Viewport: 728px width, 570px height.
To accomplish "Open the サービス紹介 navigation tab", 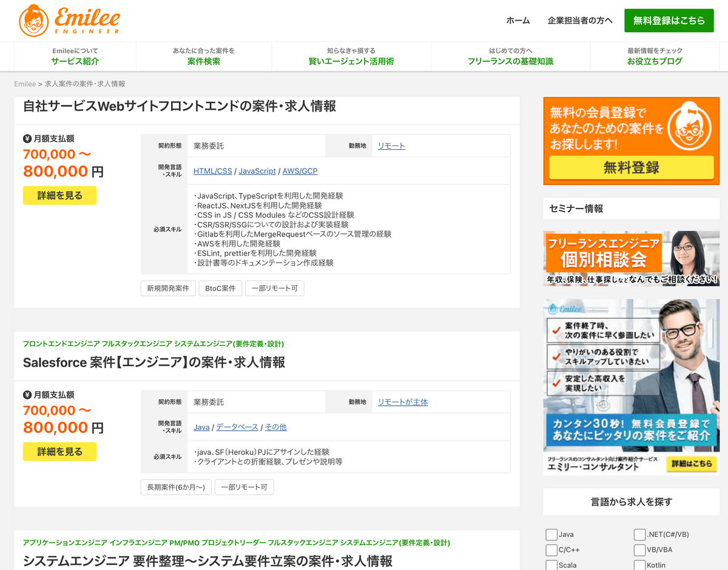I will coord(75,56).
